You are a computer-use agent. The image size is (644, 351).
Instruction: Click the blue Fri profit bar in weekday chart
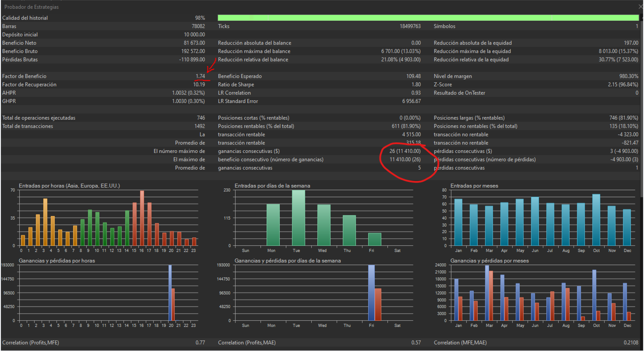[x=371, y=292]
